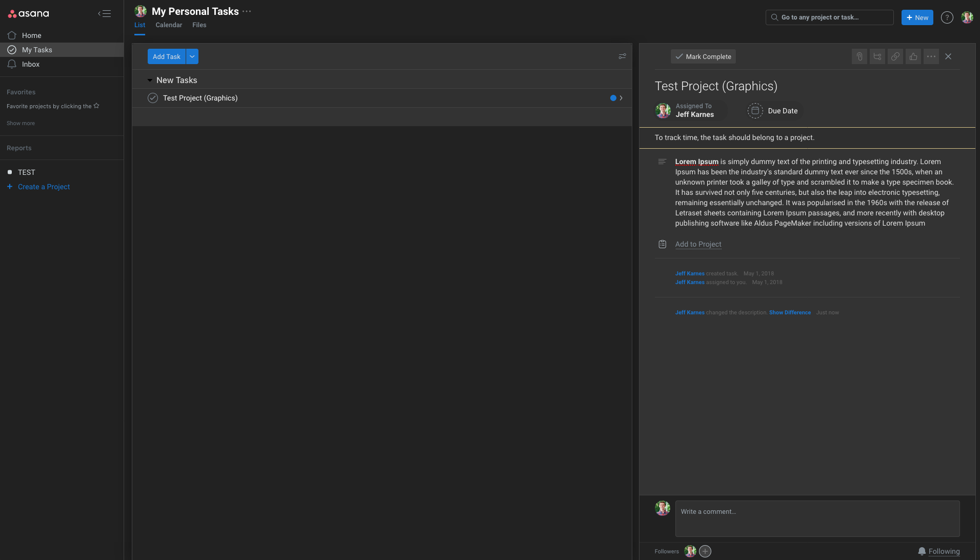The width and height of the screenshot is (980, 560).
Task: Collapse the sidebar using the hamburger icon
Action: pyautogui.click(x=105, y=14)
